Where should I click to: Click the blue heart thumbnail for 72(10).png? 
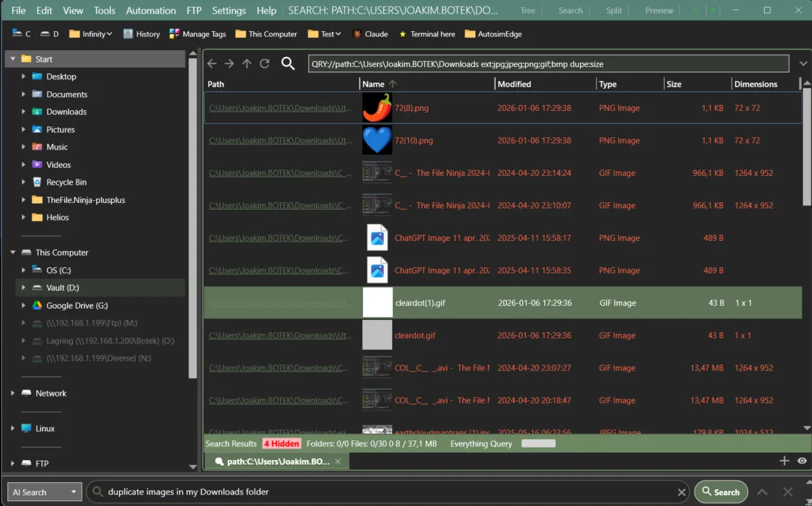point(377,140)
